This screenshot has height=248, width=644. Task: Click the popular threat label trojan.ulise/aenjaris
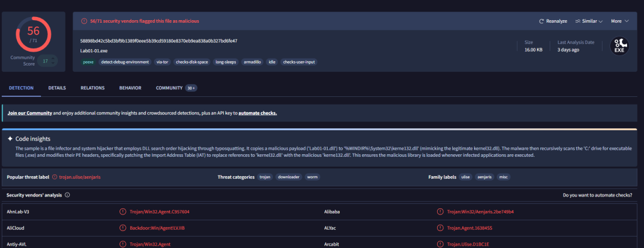[80, 177]
